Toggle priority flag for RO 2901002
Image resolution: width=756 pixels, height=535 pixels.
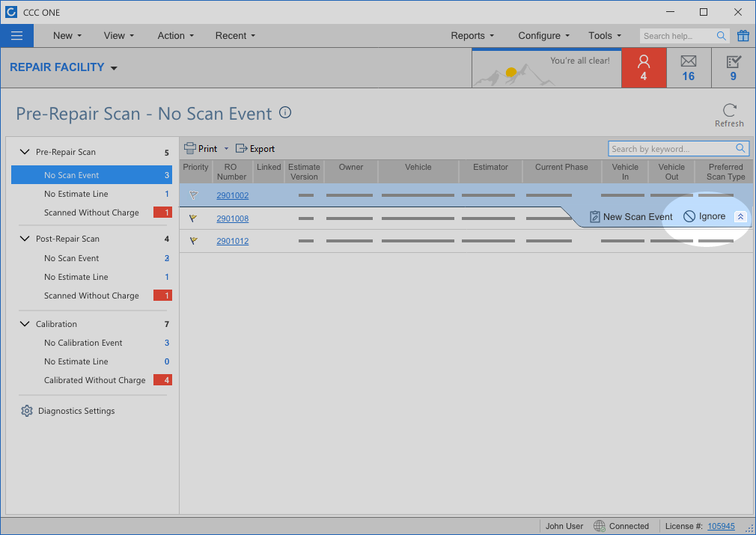[x=194, y=195]
